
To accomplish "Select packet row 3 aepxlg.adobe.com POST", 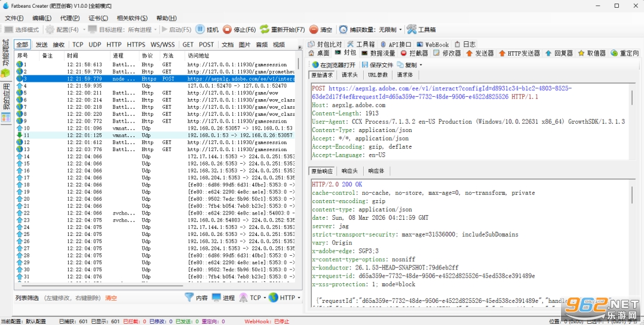I will click(x=155, y=78).
